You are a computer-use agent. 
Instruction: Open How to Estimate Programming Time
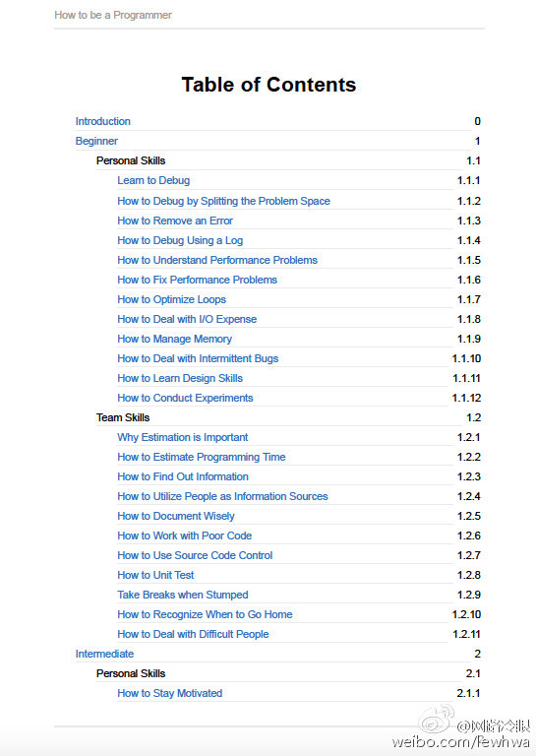(x=202, y=457)
